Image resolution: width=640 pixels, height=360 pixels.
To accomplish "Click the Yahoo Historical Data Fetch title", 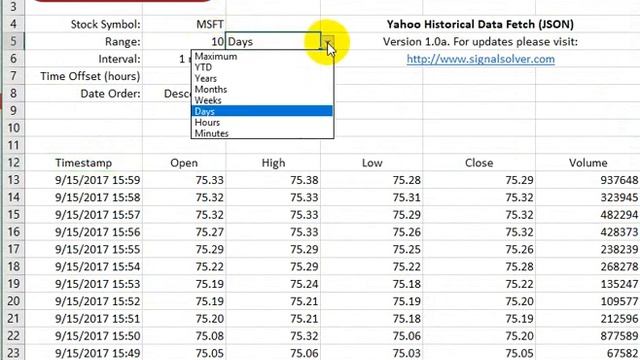I will 480,24.
